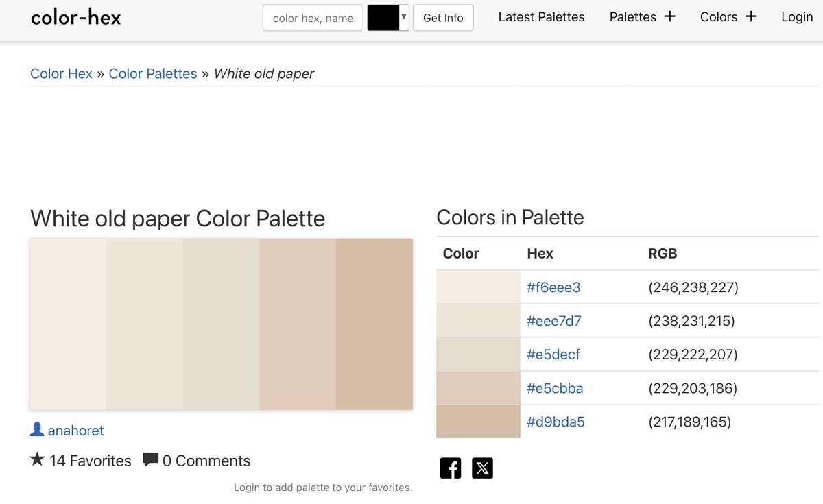The image size is (823, 504).
Task: Share palette on Facebook icon
Action: (x=451, y=468)
